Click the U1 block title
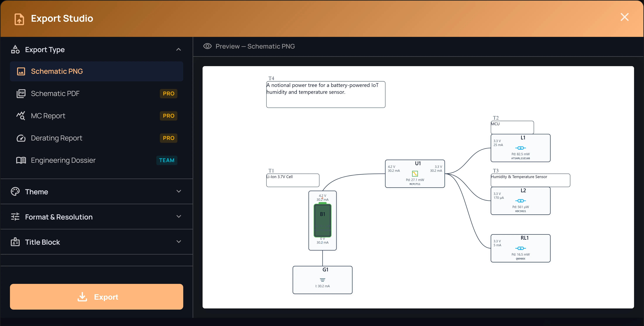Screen dimensions: 644x326 (418, 163)
